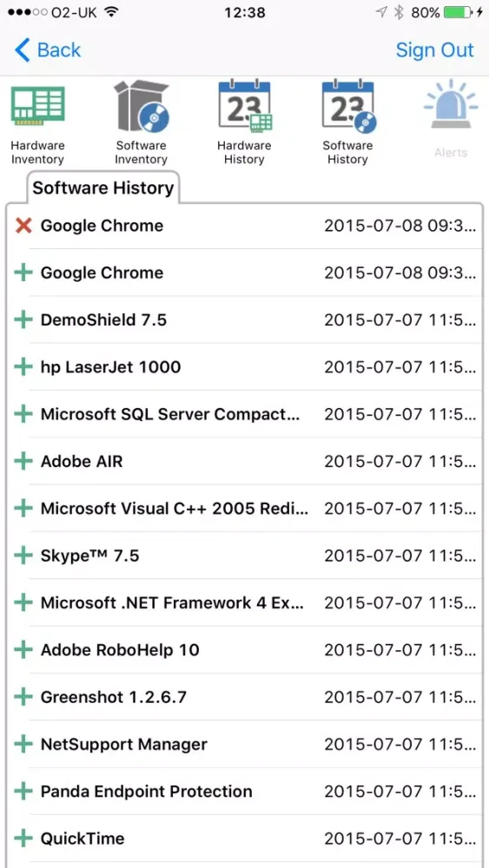Open the Hardware History calendar icon
489x868 pixels.
point(244,106)
